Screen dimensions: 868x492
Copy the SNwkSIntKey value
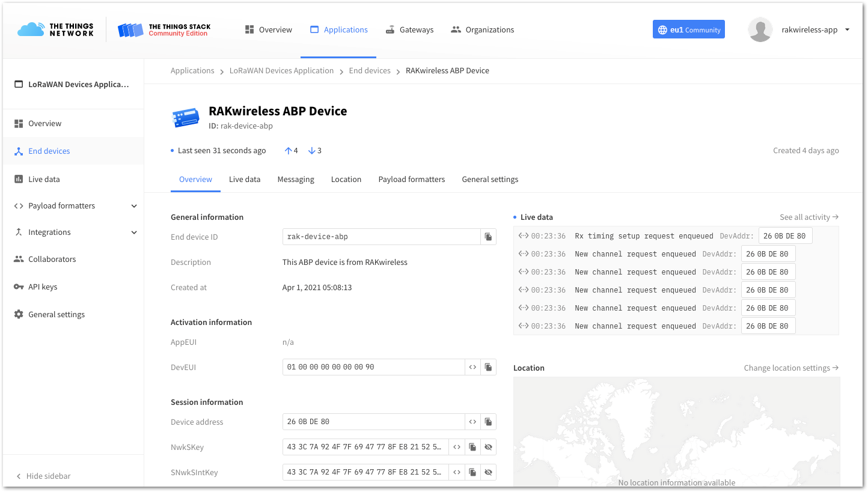(x=472, y=472)
